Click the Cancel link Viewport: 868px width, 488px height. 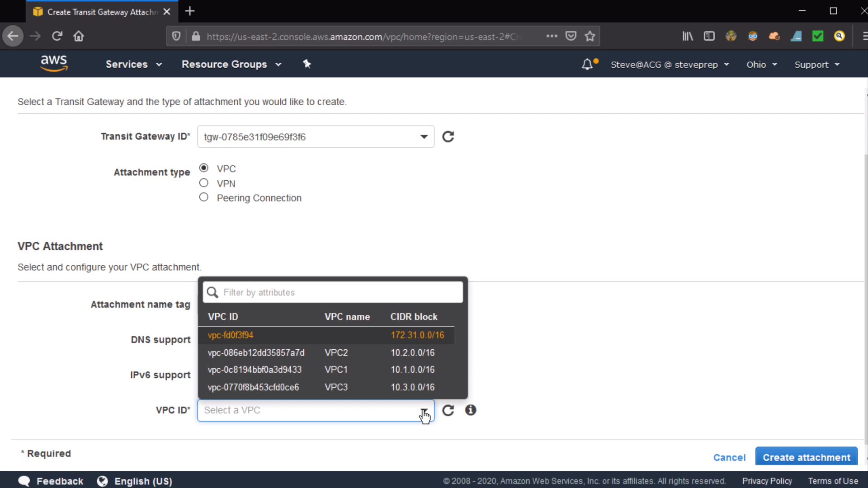(729, 457)
